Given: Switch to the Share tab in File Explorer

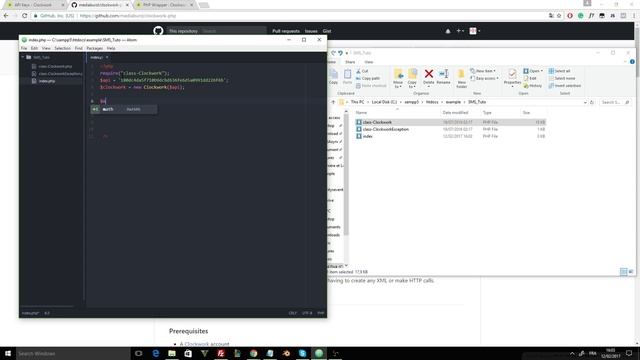Looking at the screenshot, I should (x=350, y=62).
